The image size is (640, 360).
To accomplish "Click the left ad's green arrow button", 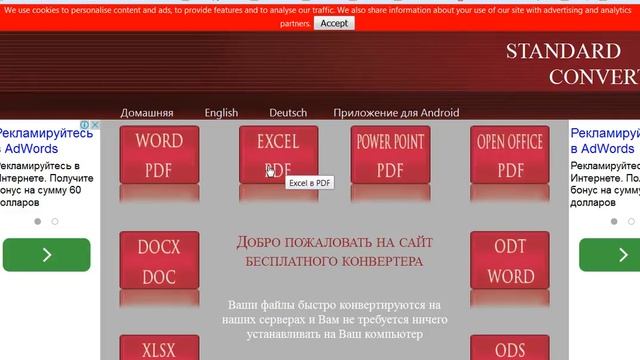I will coord(47,255).
